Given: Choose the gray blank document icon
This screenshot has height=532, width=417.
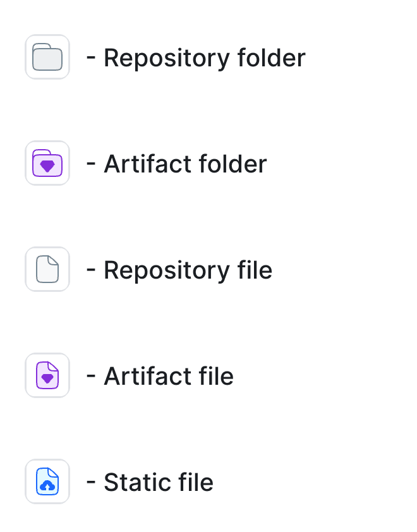Looking at the screenshot, I should (x=47, y=270).
